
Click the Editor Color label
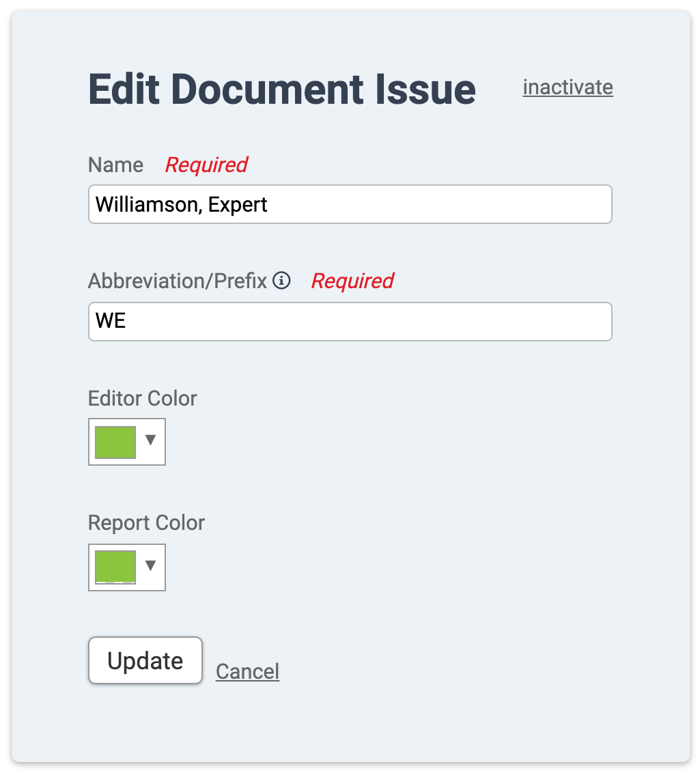point(143,398)
